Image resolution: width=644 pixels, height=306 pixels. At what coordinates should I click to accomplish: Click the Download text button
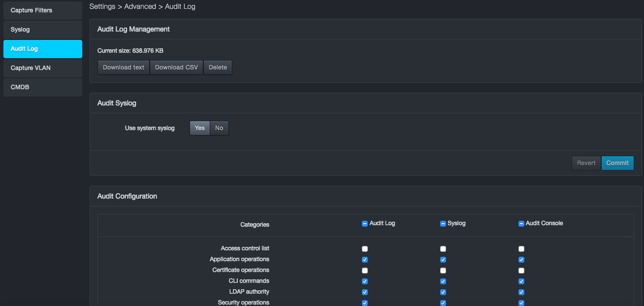124,68
